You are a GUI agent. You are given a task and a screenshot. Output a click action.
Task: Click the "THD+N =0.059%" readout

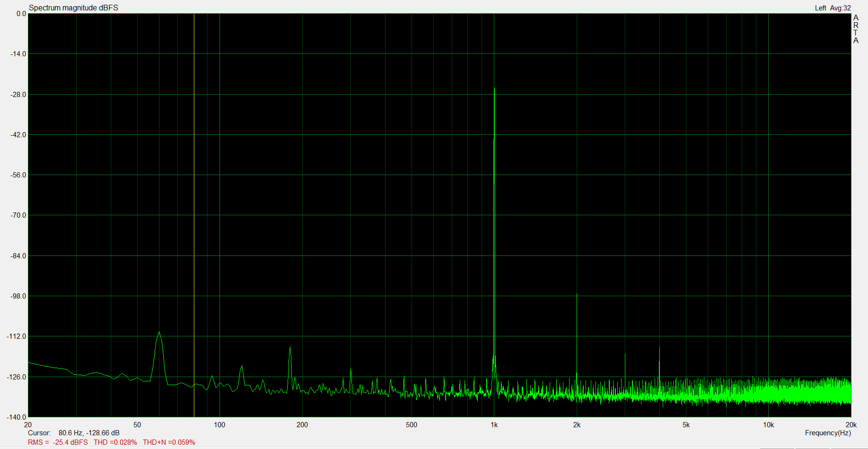pos(169,442)
